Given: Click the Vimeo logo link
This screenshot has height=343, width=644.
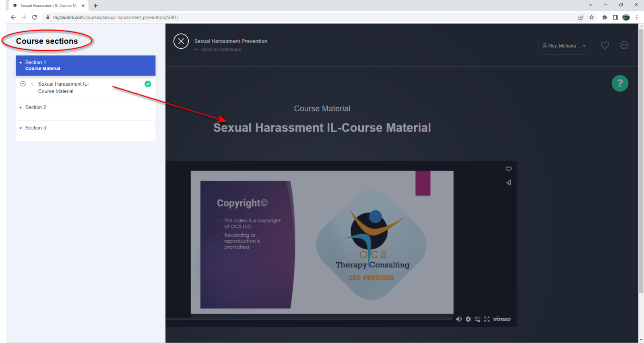Looking at the screenshot, I should [x=502, y=319].
